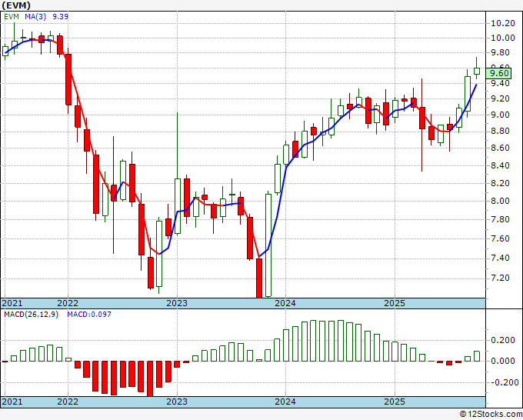Click the latest green candlestick near 9.60

[477, 71]
